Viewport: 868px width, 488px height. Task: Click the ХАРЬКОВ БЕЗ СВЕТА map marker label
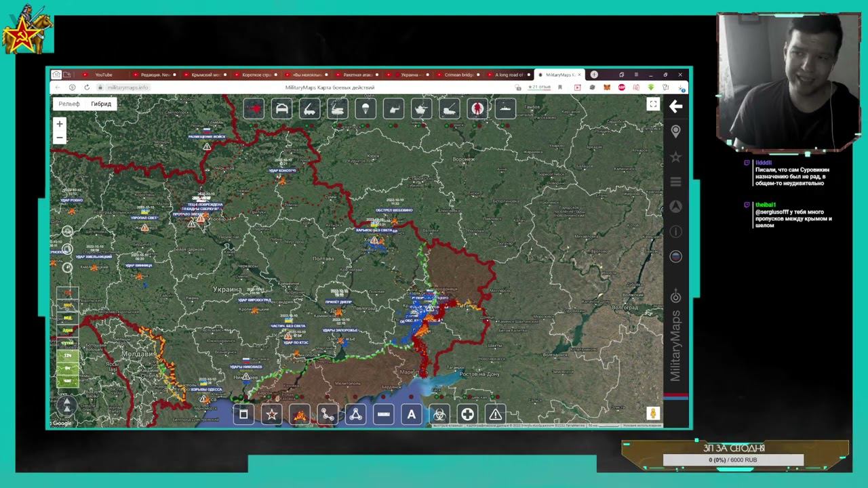click(x=374, y=230)
